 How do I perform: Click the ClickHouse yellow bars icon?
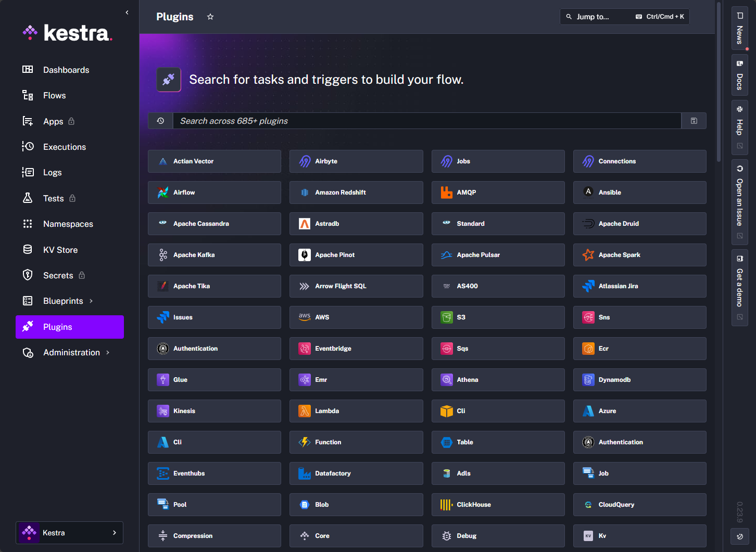coord(447,505)
